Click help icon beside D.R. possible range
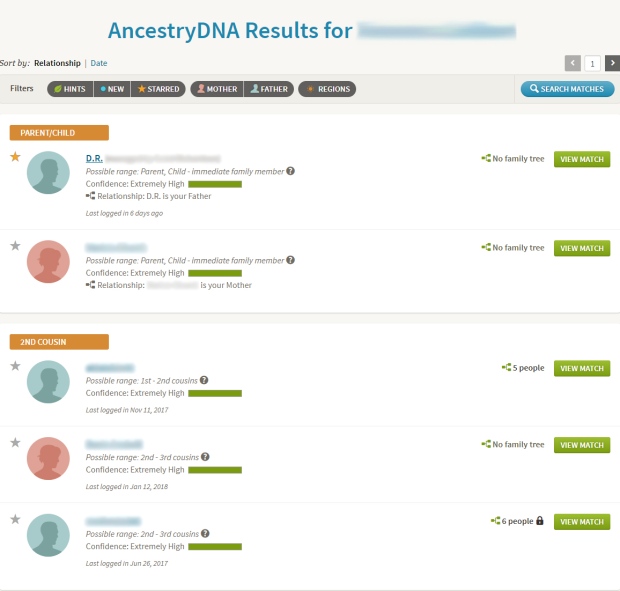This screenshot has width=620, height=591. pos(291,171)
